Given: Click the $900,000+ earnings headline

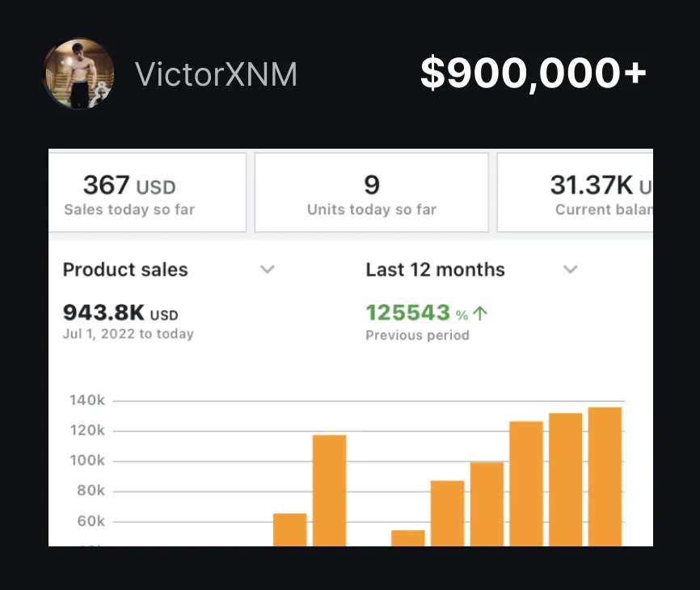Looking at the screenshot, I should (x=533, y=74).
